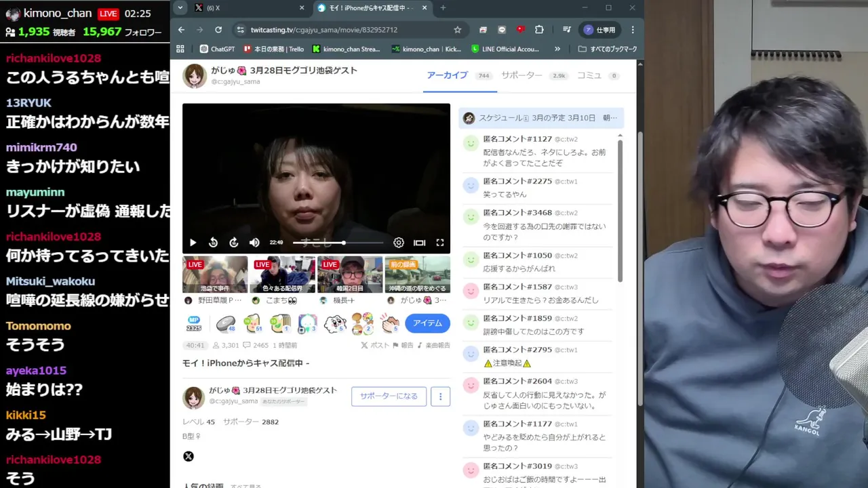This screenshot has height=488, width=868.
Task: Enter fullscreen on the video player
Action: point(439,243)
